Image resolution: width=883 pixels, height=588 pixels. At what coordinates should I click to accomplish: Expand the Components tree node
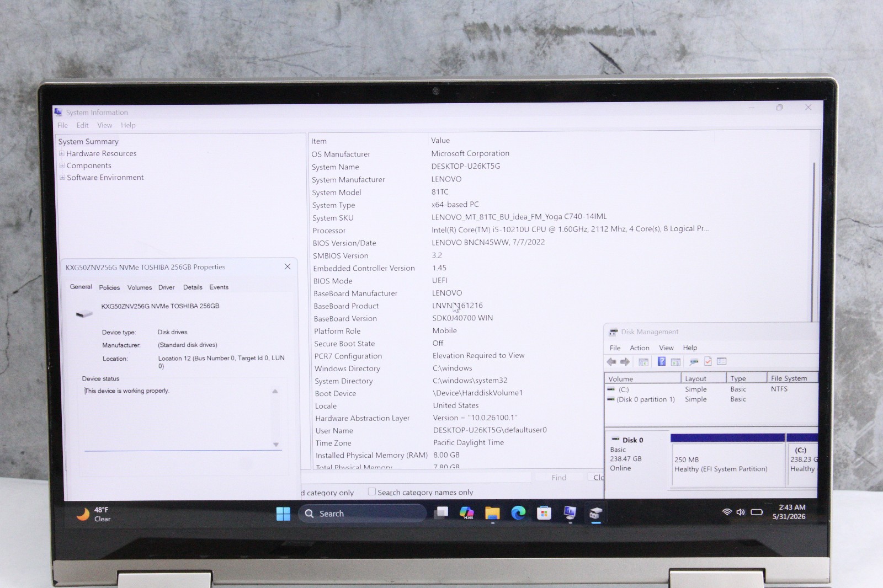pyautogui.click(x=62, y=165)
